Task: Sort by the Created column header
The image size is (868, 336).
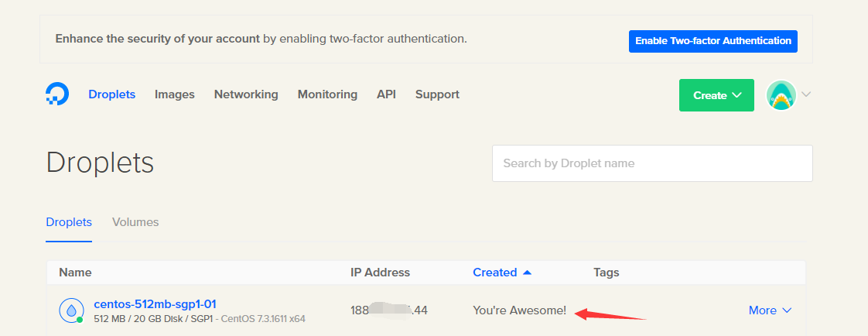Action: point(501,273)
